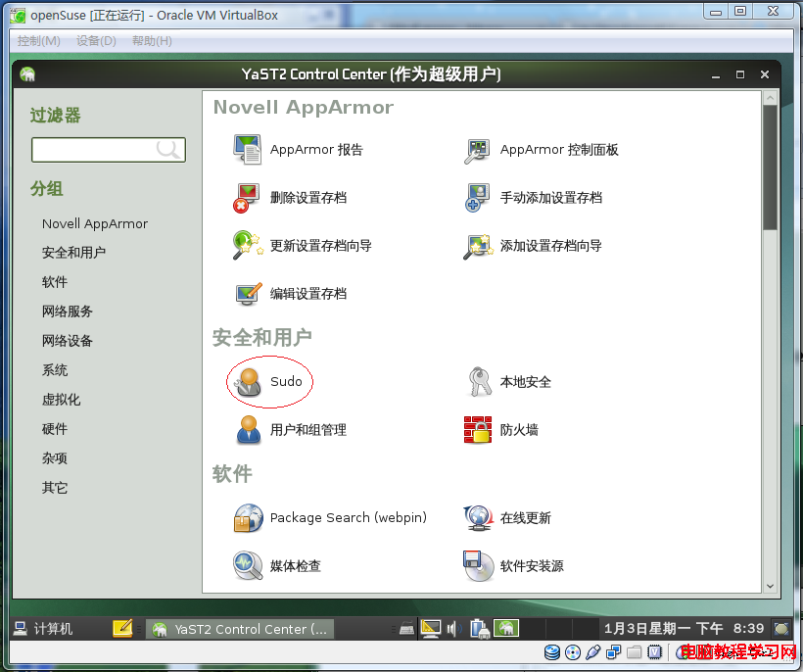Click the VirtualBox status icon marked V
This screenshot has width=803, height=672.
point(655,652)
